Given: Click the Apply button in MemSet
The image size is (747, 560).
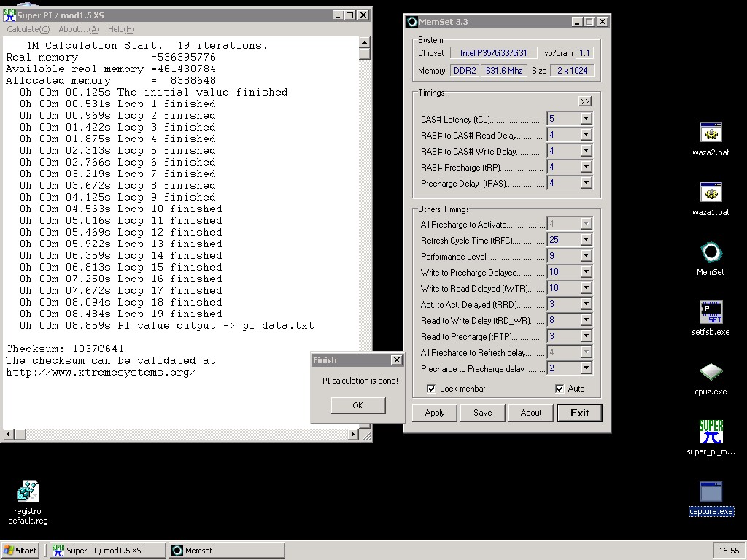Looking at the screenshot, I should click(435, 413).
